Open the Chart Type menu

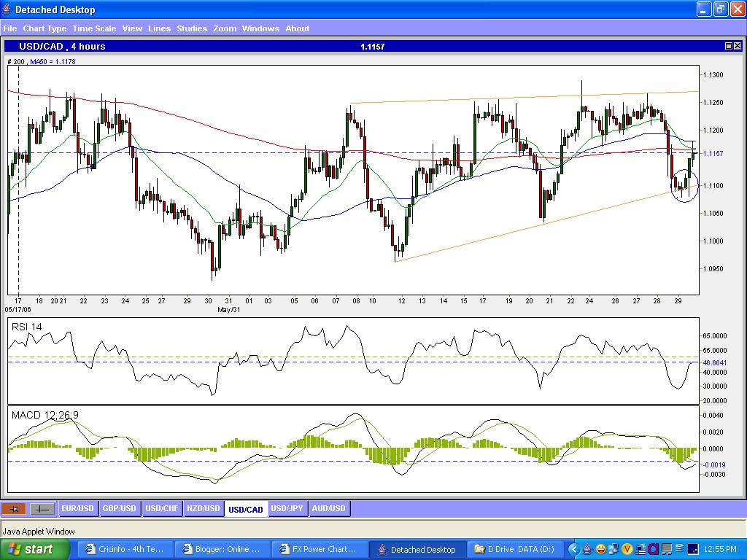pos(44,28)
